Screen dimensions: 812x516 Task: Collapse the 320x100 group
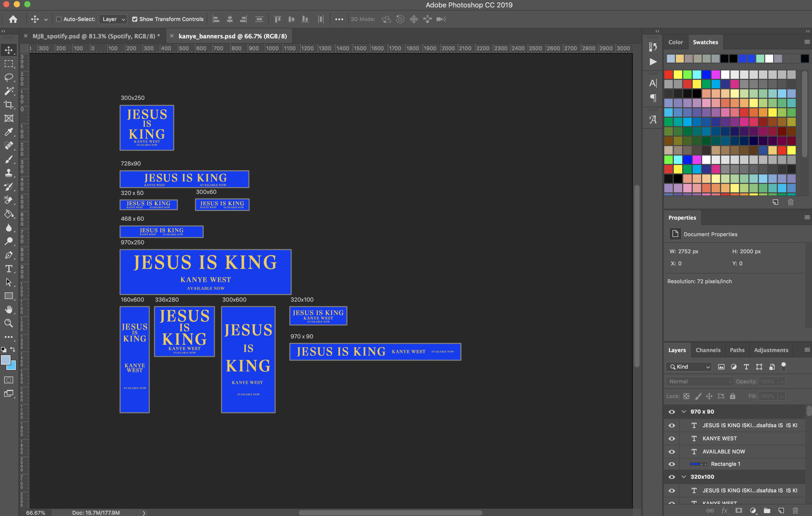tap(683, 477)
